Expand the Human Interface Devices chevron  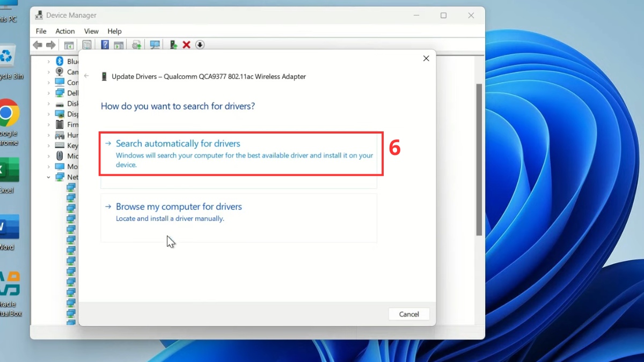(48, 135)
